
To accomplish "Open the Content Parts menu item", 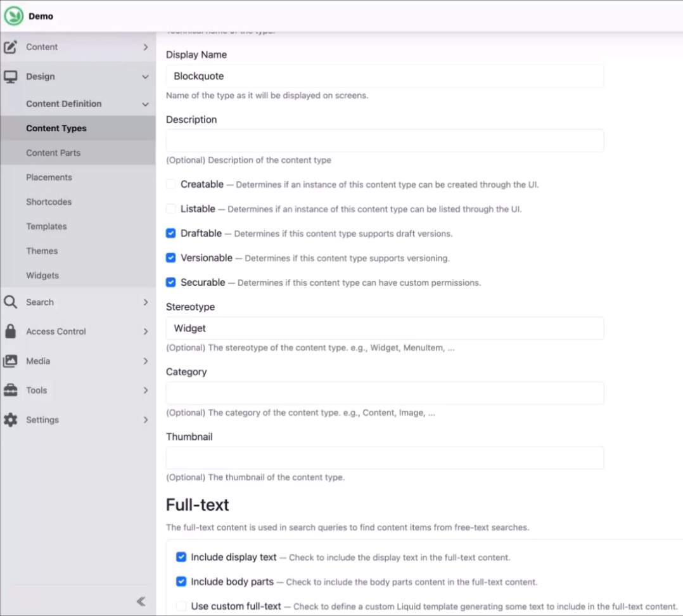I will (78, 153).
